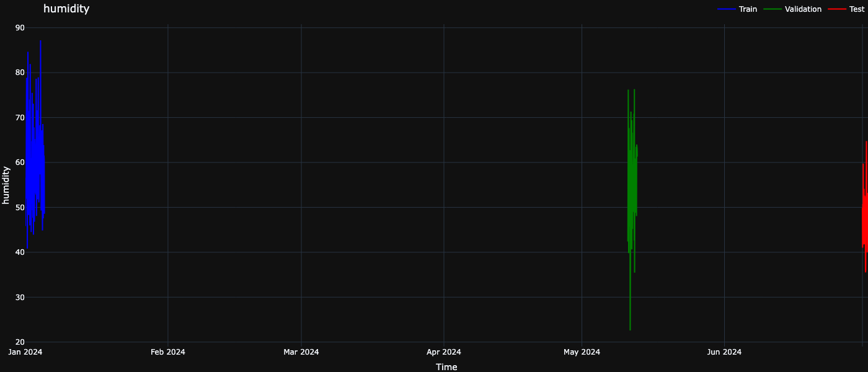Click the y-axis tick label 30
The width and height of the screenshot is (868, 372).
point(20,298)
